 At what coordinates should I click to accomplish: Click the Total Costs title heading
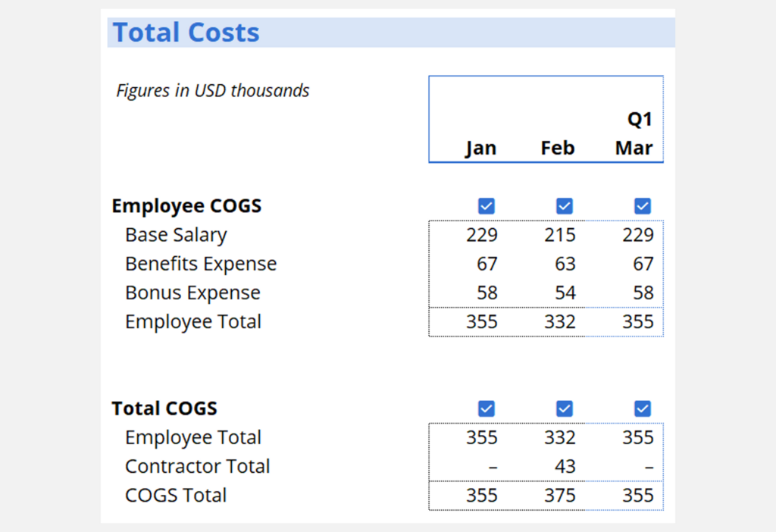click(186, 33)
